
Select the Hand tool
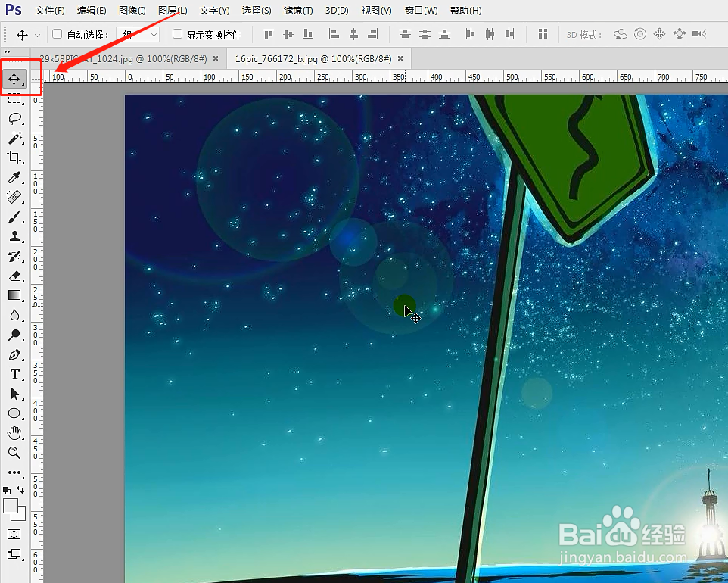pos(14,433)
